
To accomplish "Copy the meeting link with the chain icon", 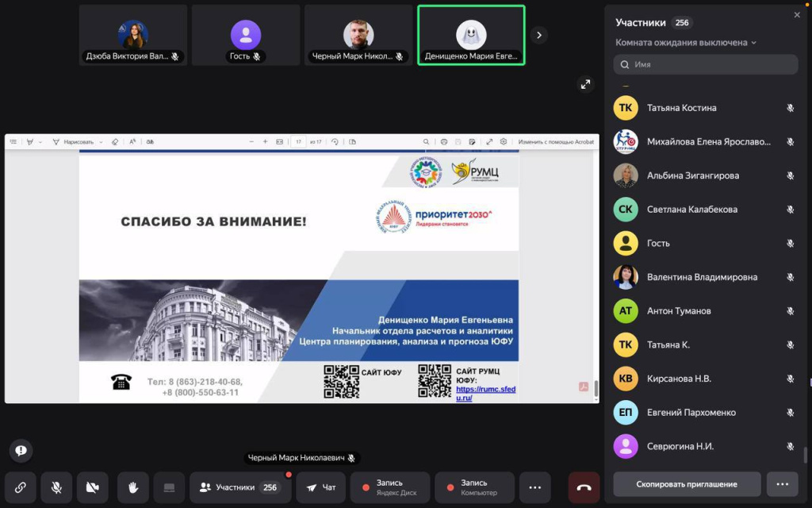I will coord(21,487).
